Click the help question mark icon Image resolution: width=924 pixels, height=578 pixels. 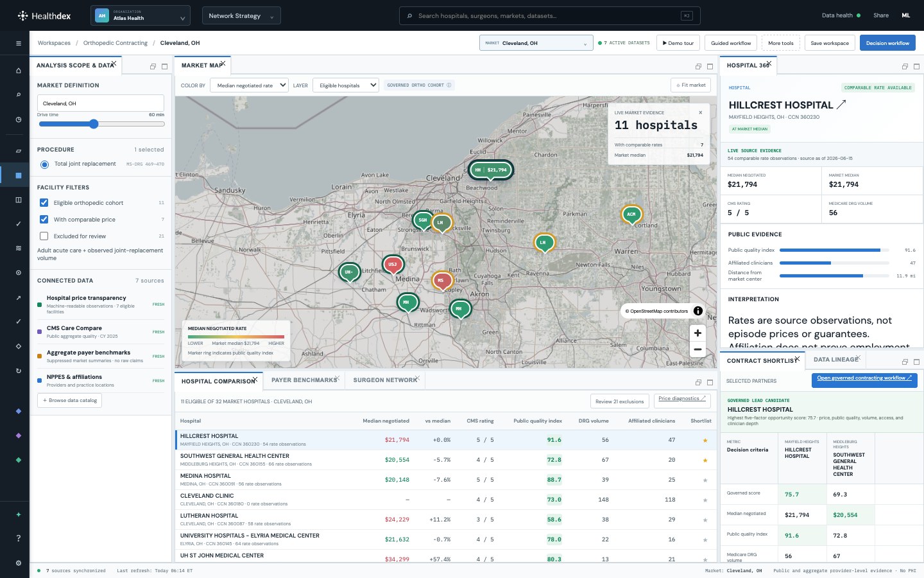pos(19,538)
